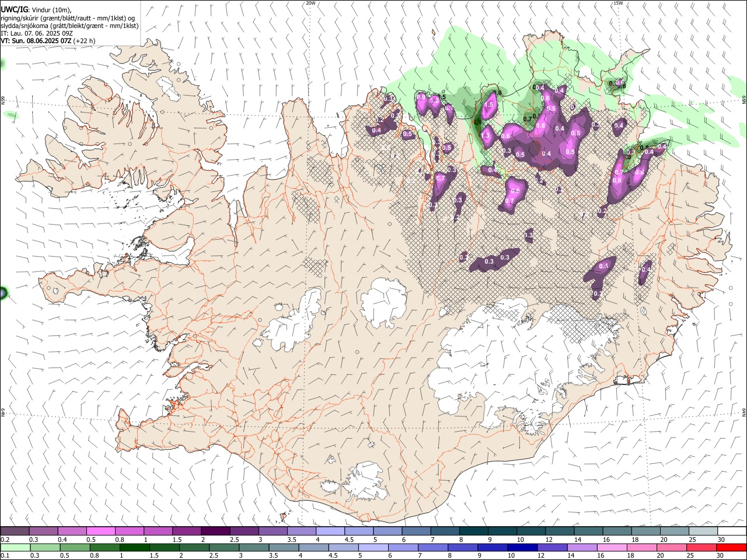Select bottom-row navy swatch between 10 and 12

[x=522, y=548]
